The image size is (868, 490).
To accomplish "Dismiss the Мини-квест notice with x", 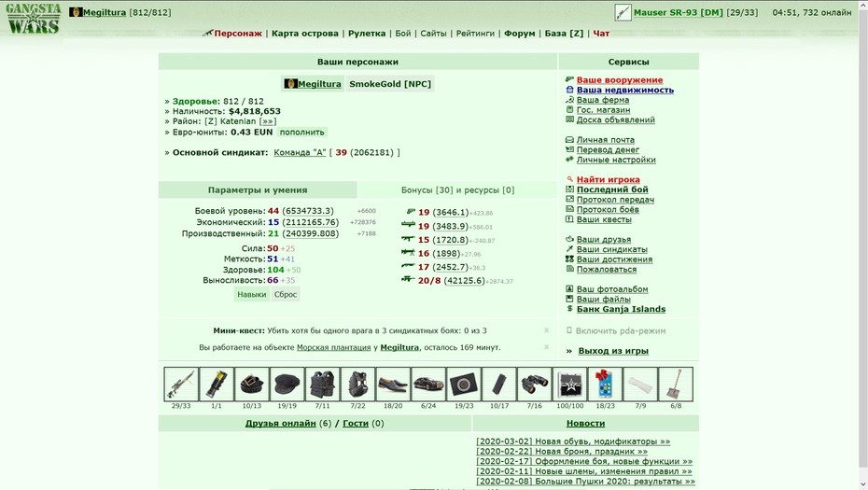I will point(546,330).
